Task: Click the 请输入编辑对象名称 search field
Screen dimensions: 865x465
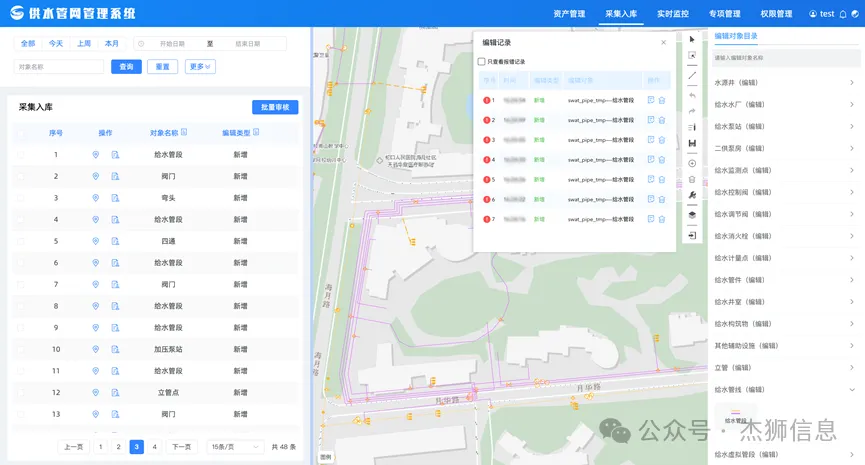Action: click(x=784, y=58)
